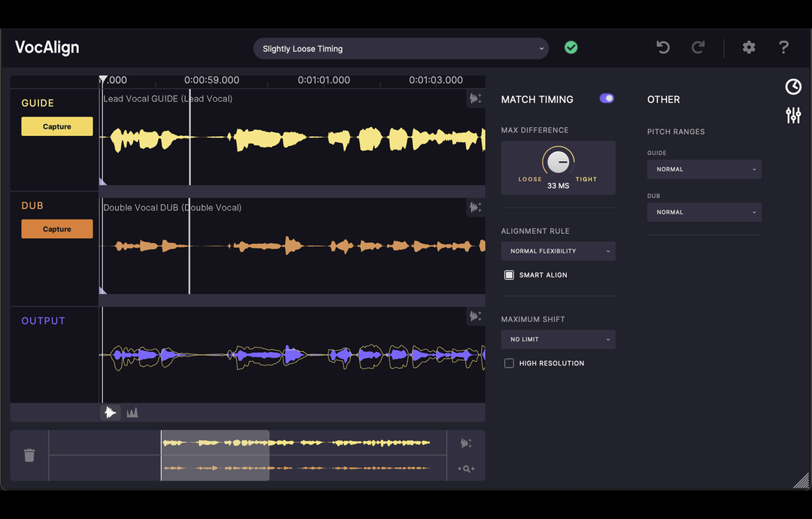Screen dimensions: 812x519
Task: Open the mixer sliders panel icon
Action: (793, 115)
